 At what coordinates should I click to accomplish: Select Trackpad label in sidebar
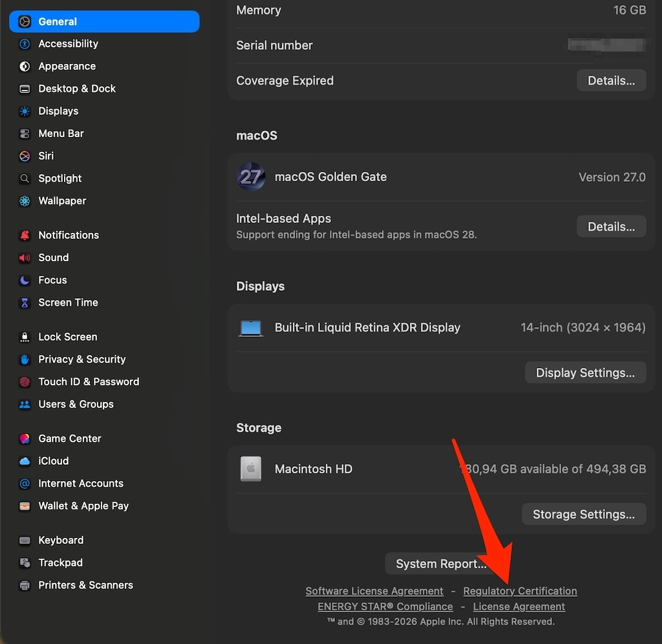(60, 563)
